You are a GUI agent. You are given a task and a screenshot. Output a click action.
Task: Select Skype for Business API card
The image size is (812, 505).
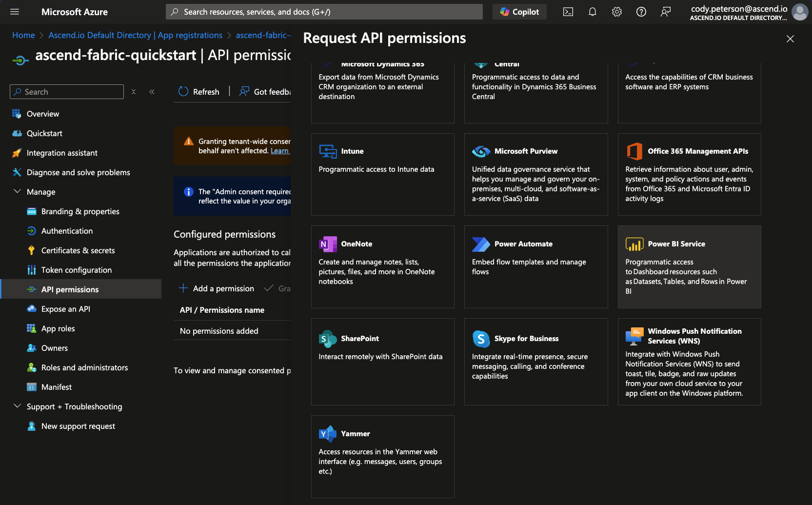[536, 362]
